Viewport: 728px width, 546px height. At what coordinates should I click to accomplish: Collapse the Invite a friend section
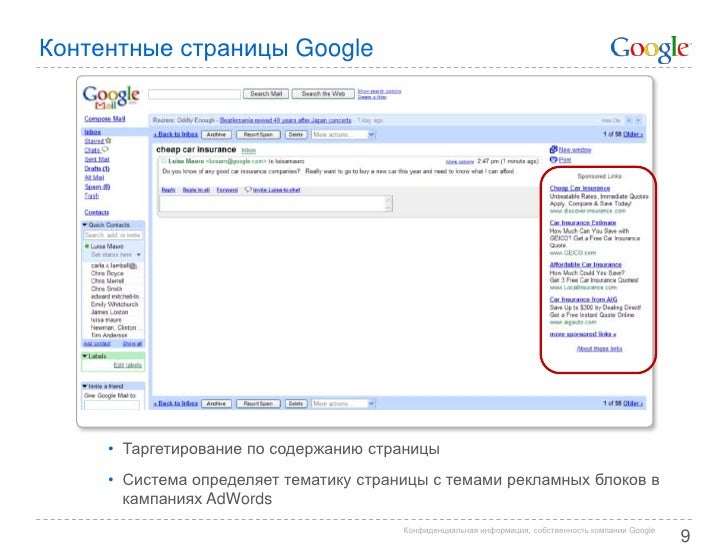(85, 386)
